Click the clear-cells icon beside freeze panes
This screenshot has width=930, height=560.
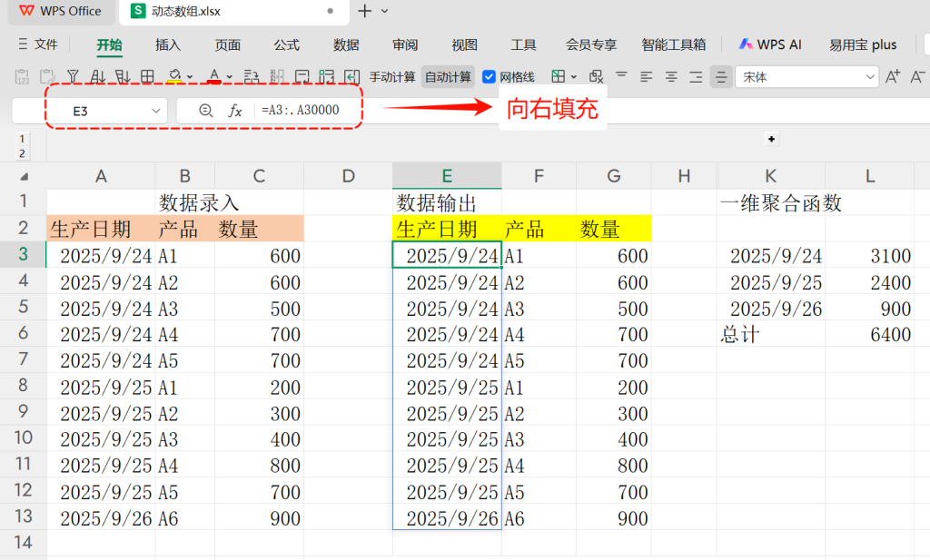[x=596, y=77]
